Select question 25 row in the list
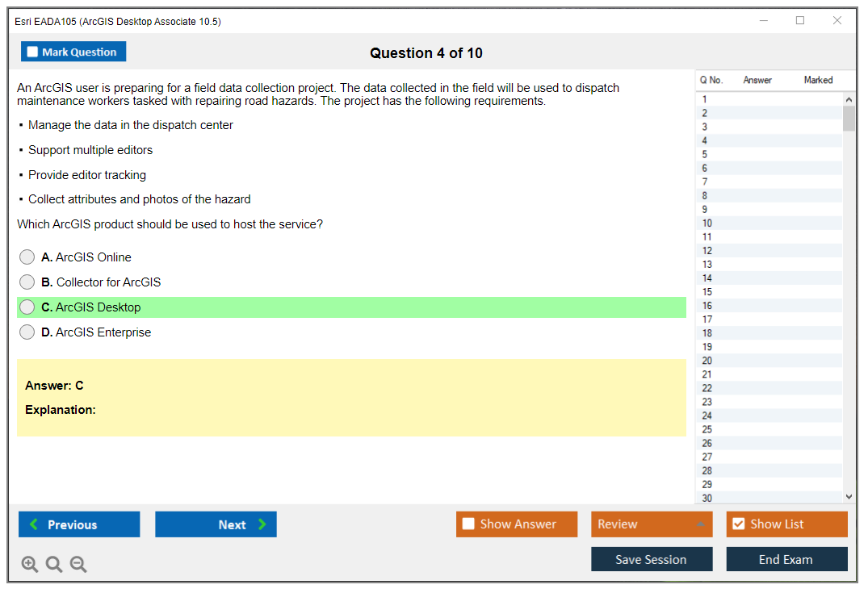The width and height of the screenshot is (868, 593). pos(707,429)
